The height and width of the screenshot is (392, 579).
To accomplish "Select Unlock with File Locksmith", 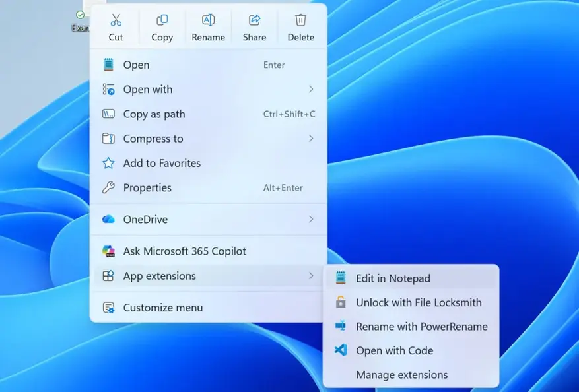I will [411, 302].
